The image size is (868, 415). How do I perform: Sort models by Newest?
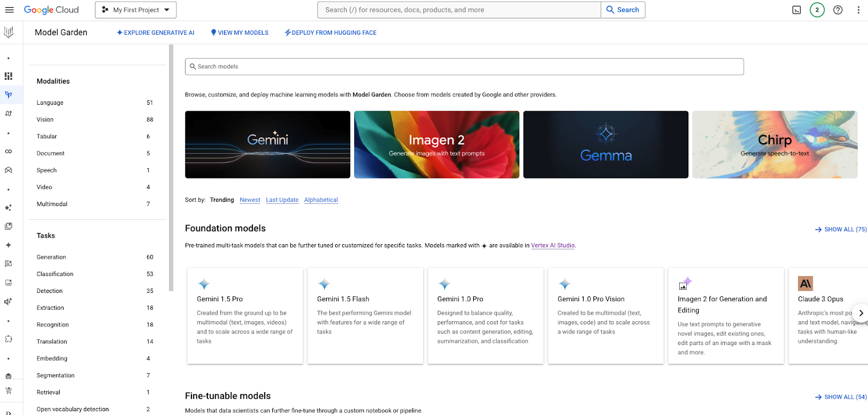[250, 200]
